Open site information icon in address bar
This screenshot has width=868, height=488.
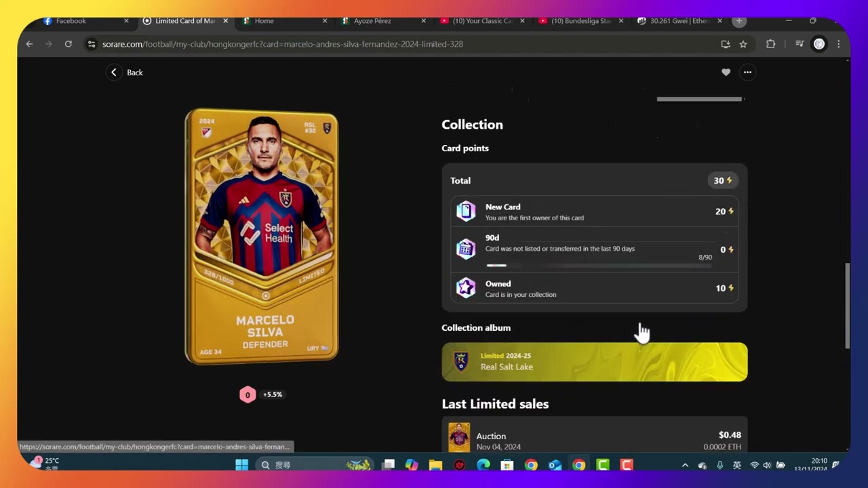(92, 44)
